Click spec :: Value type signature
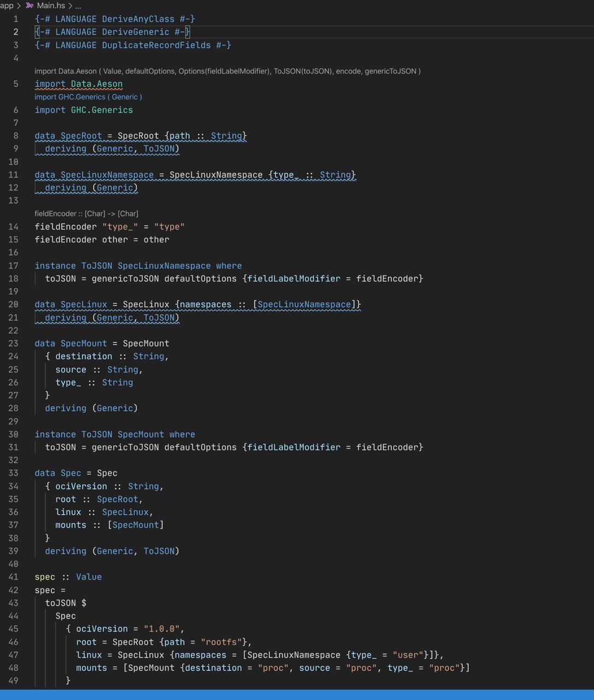The image size is (594, 700). 68,577
